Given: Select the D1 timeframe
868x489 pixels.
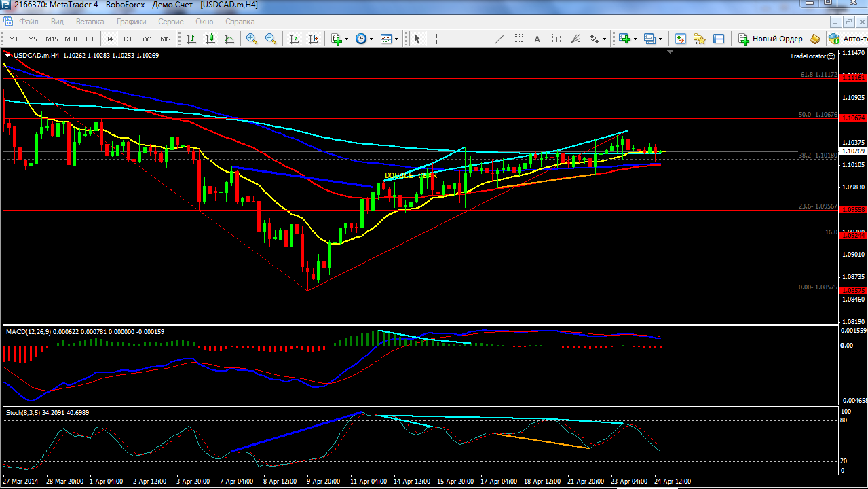Looking at the screenshot, I should tap(128, 39).
